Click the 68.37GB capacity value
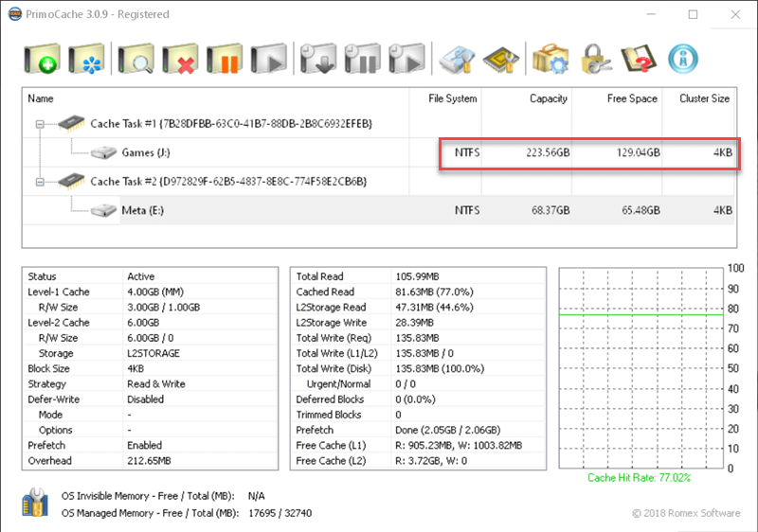This screenshot has height=532, width=758. [x=550, y=210]
